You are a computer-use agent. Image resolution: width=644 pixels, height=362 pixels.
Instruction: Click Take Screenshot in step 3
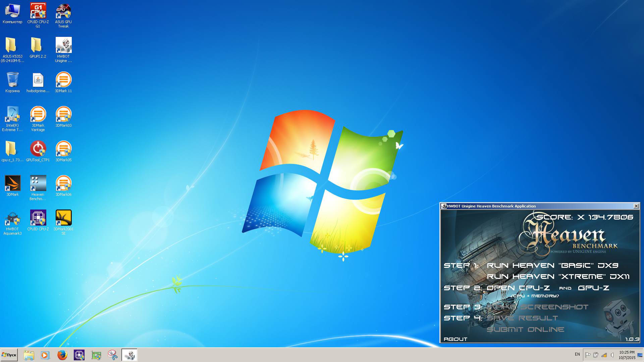pos(538,307)
